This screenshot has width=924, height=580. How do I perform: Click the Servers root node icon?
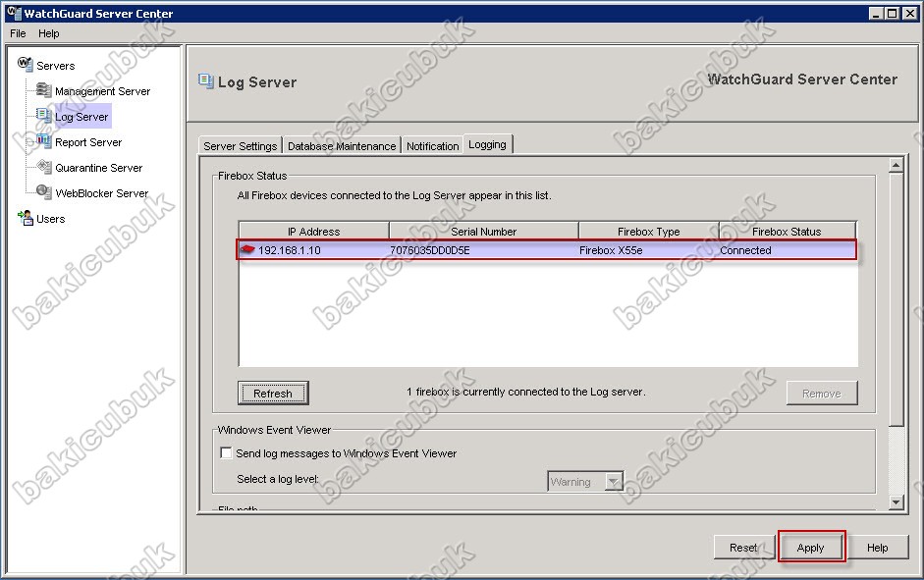coord(25,64)
